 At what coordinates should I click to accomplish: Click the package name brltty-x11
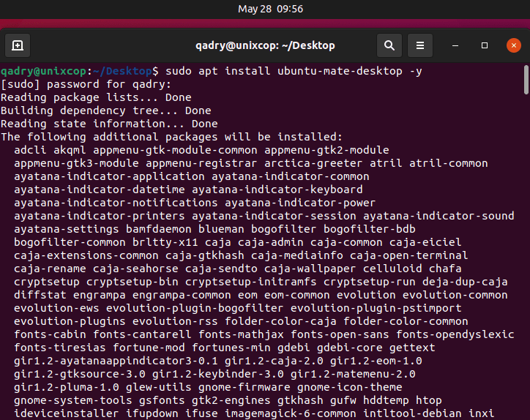(x=165, y=243)
